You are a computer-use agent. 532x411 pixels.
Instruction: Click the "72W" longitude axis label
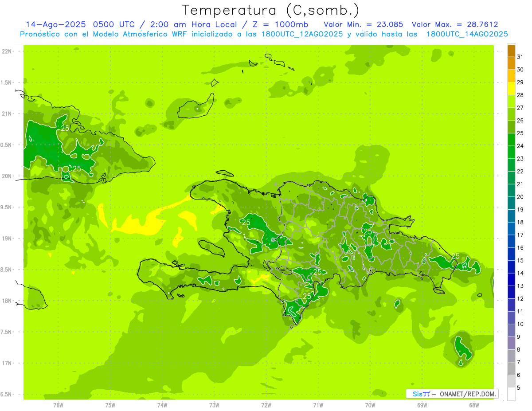266,405
